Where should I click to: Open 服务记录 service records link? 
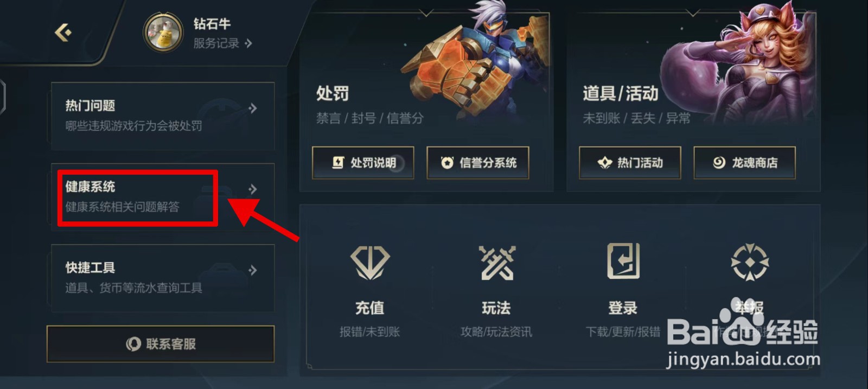pos(222,43)
